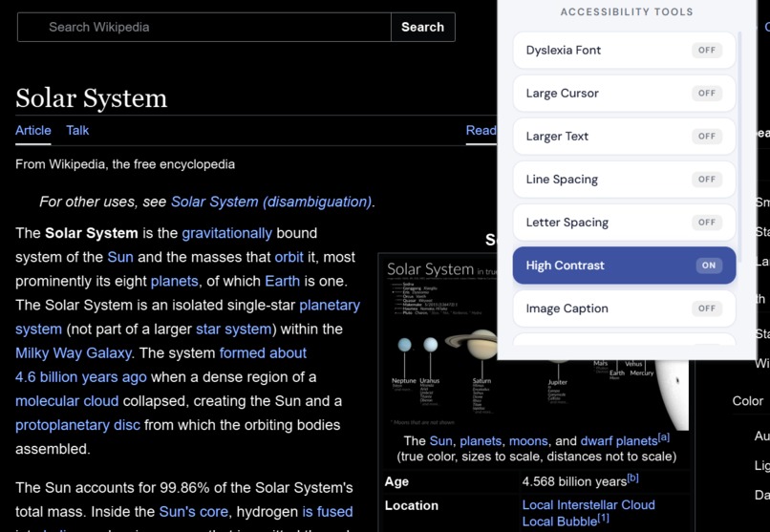Switch to the Article tab

[x=32, y=131]
